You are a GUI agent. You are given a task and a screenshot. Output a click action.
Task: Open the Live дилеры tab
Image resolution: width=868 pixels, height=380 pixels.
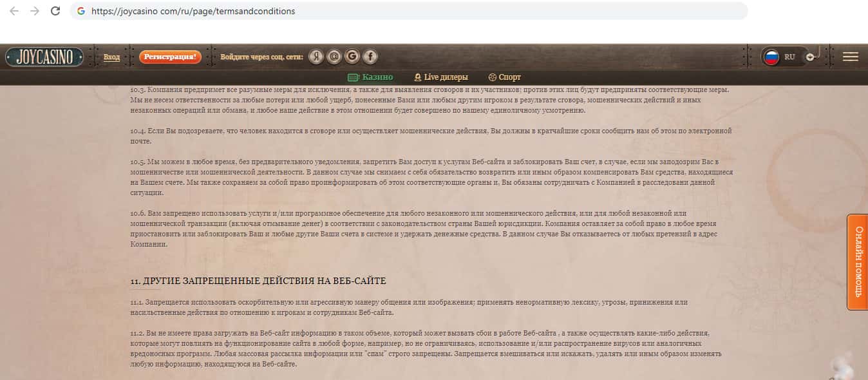(x=440, y=77)
